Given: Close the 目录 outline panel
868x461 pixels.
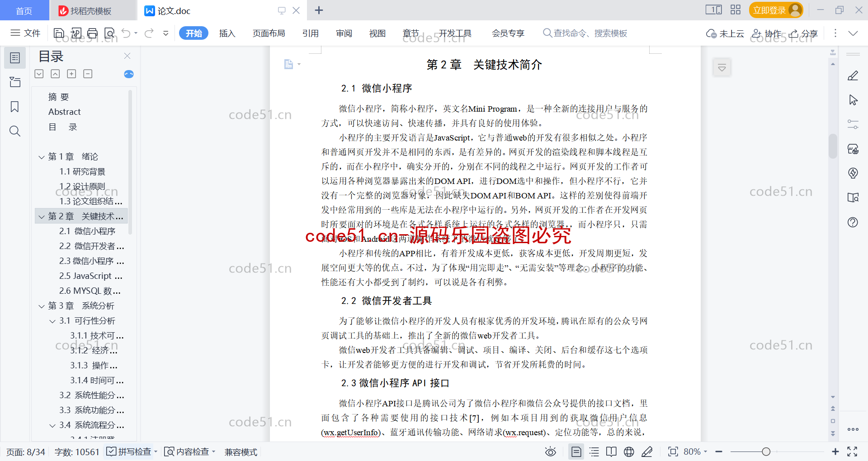Looking at the screenshot, I should [127, 56].
